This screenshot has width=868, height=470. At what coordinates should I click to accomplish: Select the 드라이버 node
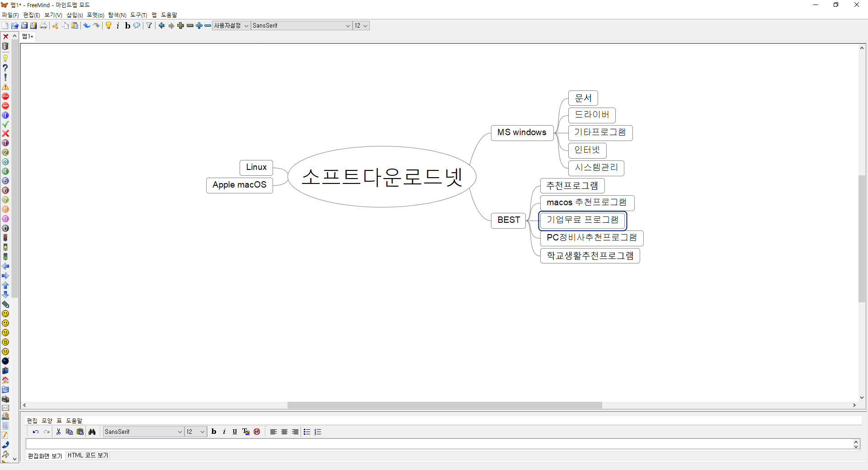point(592,115)
